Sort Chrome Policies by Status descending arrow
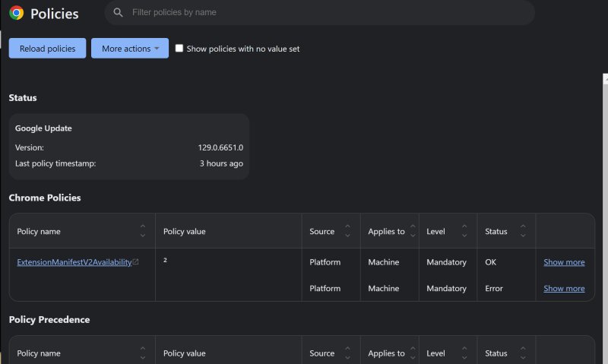This screenshot has height=364, width=608. [523, 236]
